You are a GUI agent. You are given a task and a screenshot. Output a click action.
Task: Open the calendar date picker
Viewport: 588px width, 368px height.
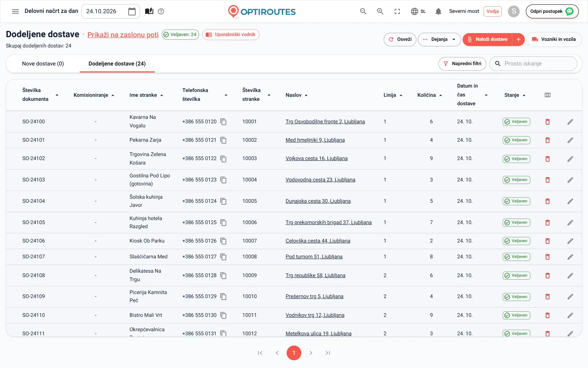coord(132,11)
